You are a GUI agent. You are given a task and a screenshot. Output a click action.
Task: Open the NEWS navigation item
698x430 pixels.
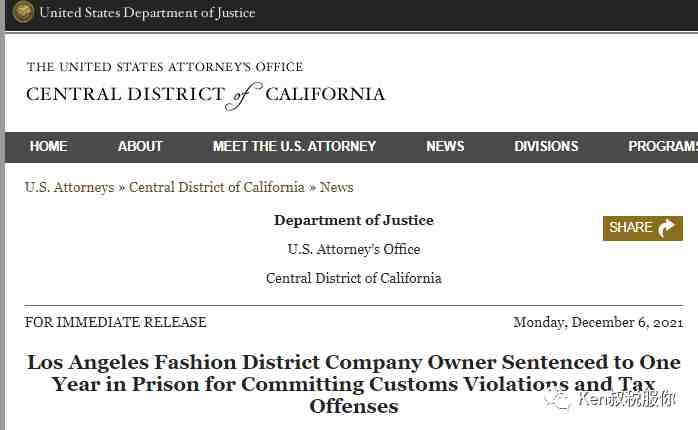(445, 146)
